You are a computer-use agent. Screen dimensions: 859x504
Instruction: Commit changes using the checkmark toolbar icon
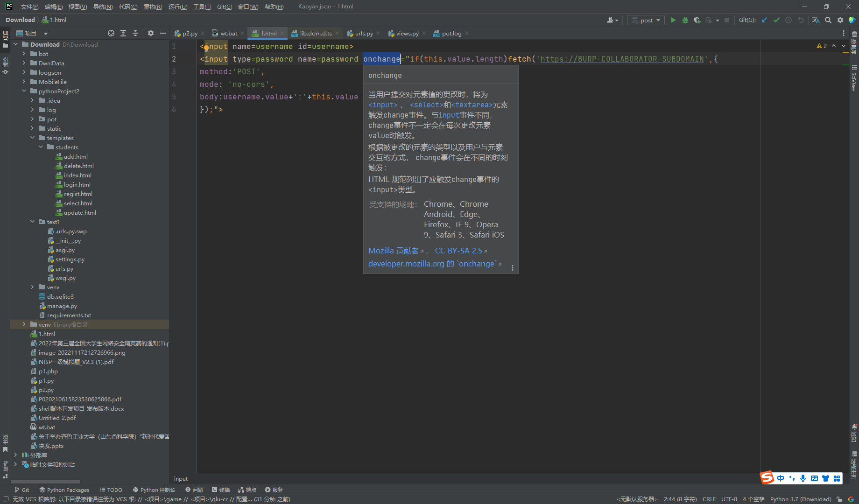pyautogui.click(x=776, y=20)
